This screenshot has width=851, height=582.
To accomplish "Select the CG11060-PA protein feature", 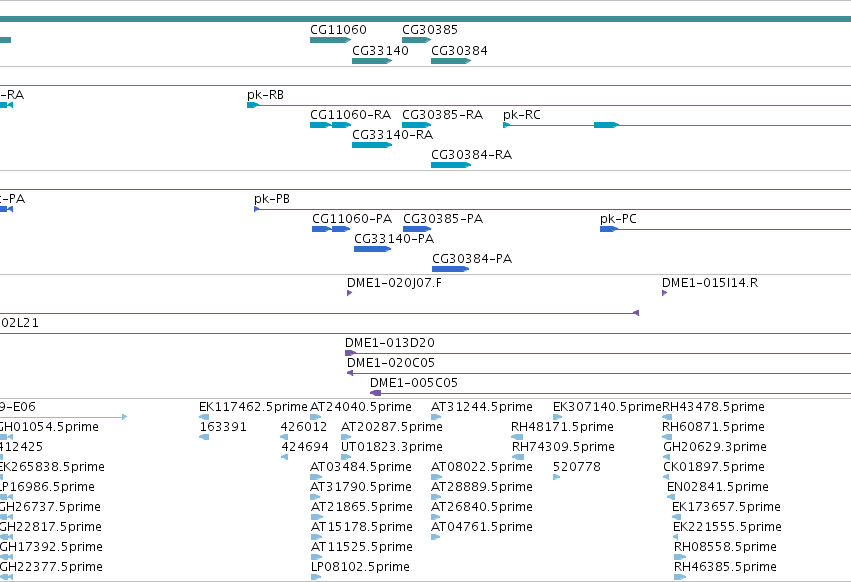I will click(331, 229).
